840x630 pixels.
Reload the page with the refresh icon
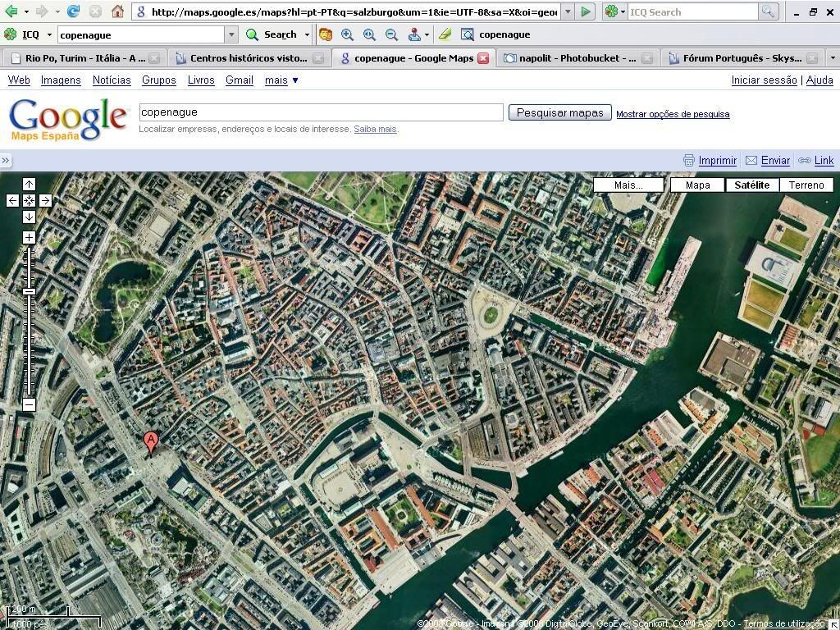pos(73,11)
